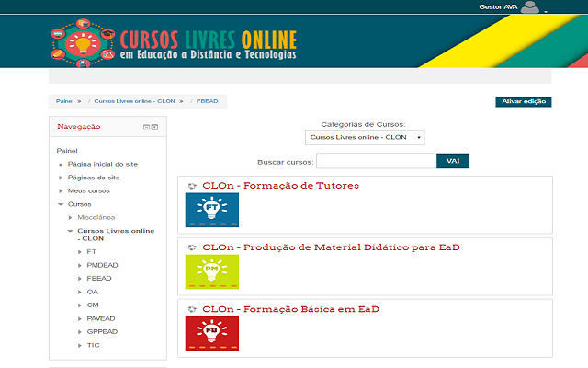Select FT in the navigation tree

92,251
